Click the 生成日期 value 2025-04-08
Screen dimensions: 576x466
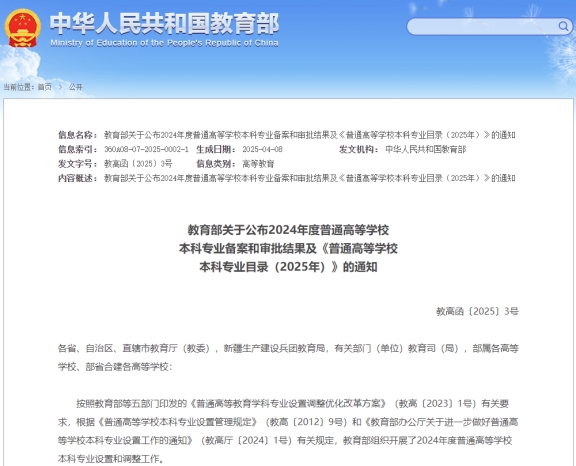262,149
